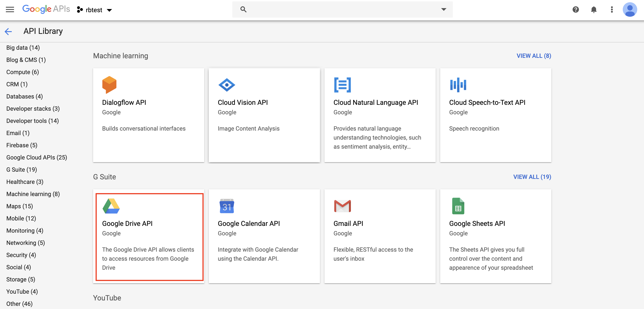Click the Cloud Speech-to-Text API title
This screenshot has height=309, width=644.
coord(487,103)
